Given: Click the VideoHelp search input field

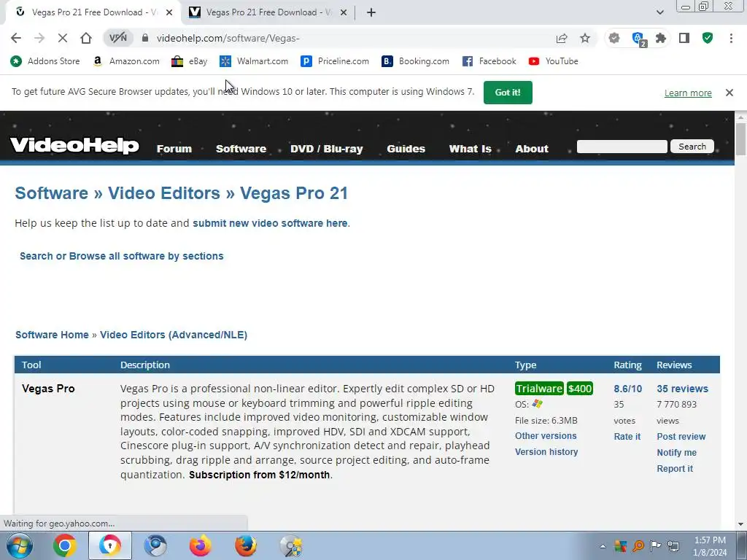Looking at the screenshot, I should pos(622,147).
